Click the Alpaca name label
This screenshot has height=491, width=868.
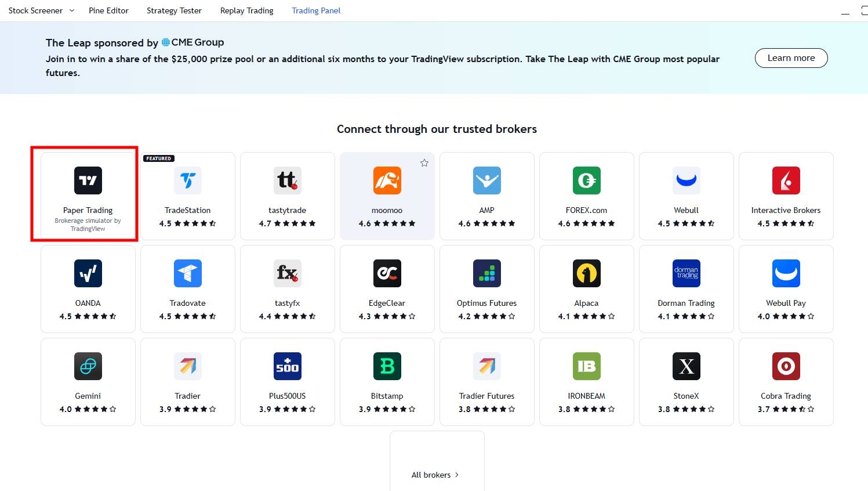587,303
